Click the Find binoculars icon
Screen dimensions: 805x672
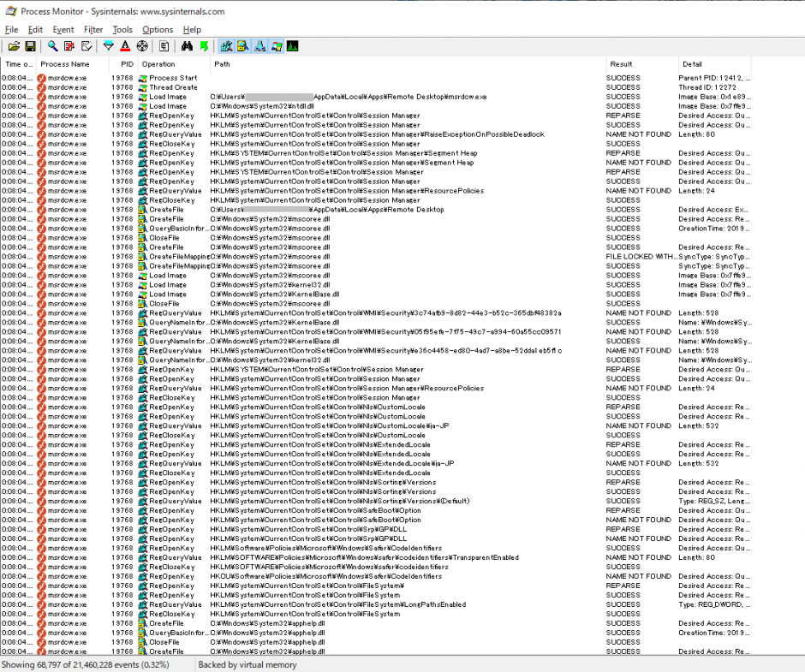[188, 46]
